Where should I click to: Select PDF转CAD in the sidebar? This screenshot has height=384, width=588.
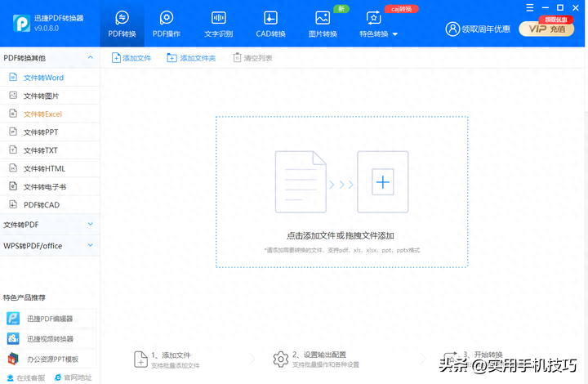[x=50, y=205]
